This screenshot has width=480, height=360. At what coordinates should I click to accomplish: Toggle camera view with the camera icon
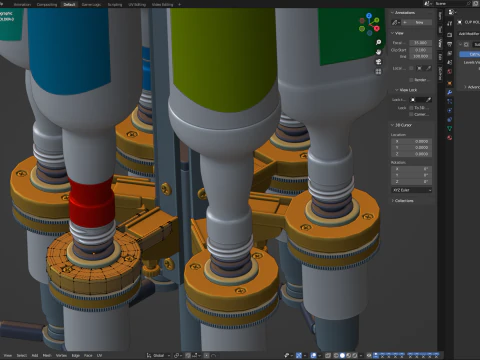[x=378, y=62]
